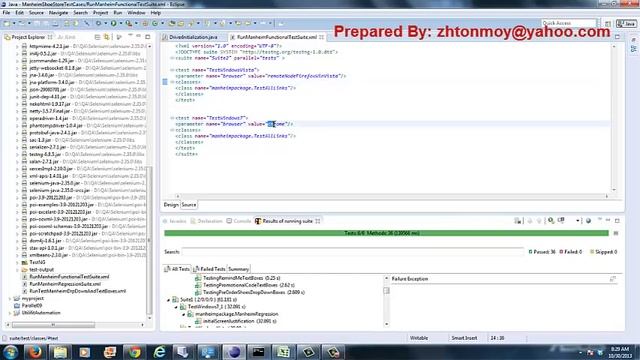
Task: Open Windows Explorer folder taskbar icon
Action: click(x=60, y=352)
